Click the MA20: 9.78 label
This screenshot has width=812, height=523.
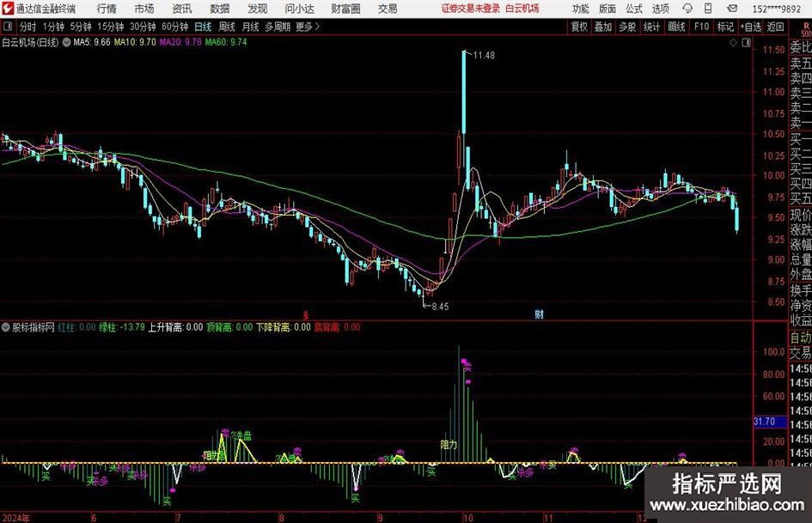coord(180,42)
